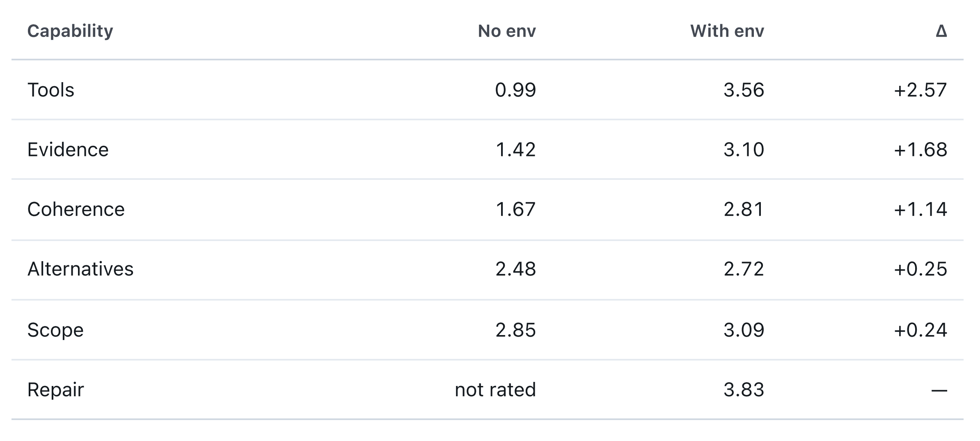This screenshot has height=441, width=980.
Task: Click the With env column header
Action: (727, 31)
